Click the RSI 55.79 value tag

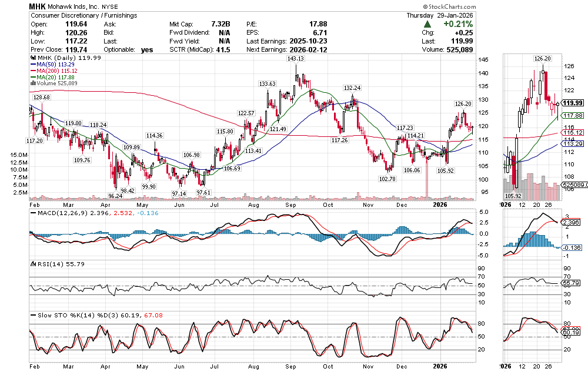tap(571, 283)
